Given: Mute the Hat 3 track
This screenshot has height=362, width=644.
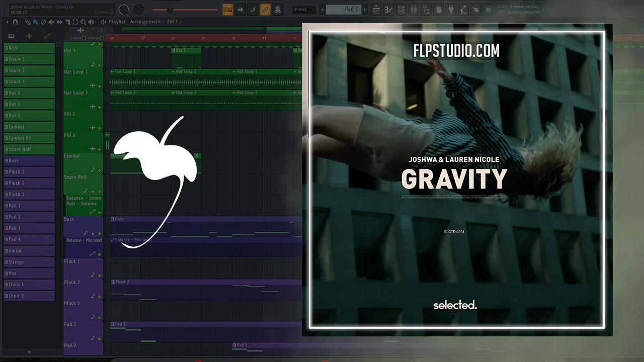Looking at the screenshot, I should (x=100, y=65).
